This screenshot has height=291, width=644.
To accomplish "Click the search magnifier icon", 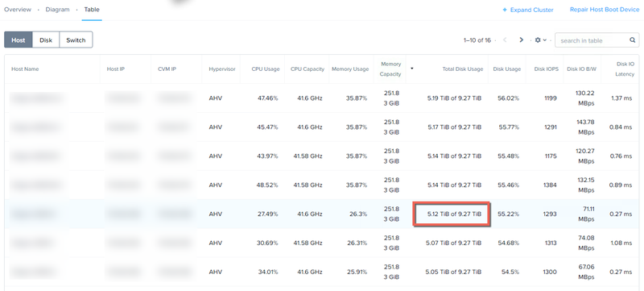I will [633, 40].
